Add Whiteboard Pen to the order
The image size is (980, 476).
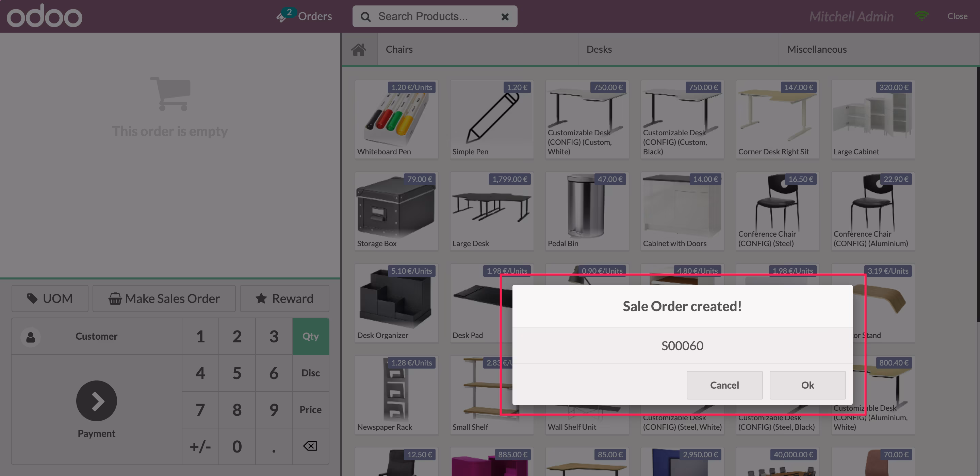click(396, 119)
